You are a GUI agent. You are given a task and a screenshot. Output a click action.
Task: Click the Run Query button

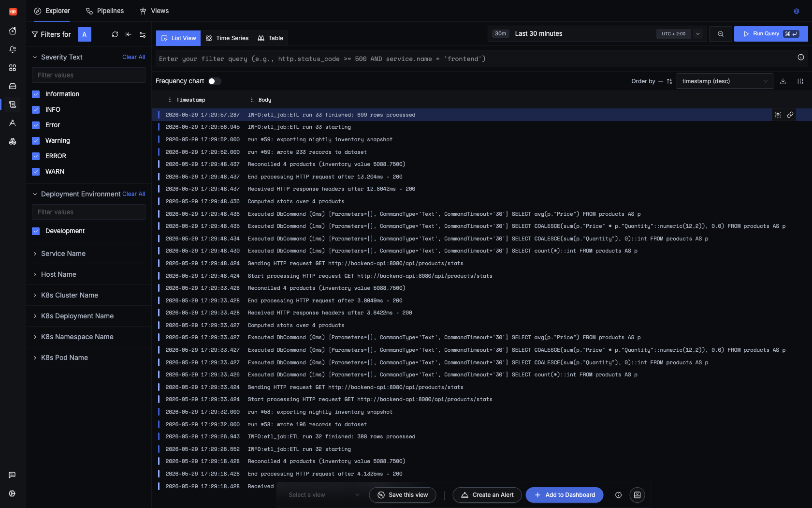click(x=771, y=34)
